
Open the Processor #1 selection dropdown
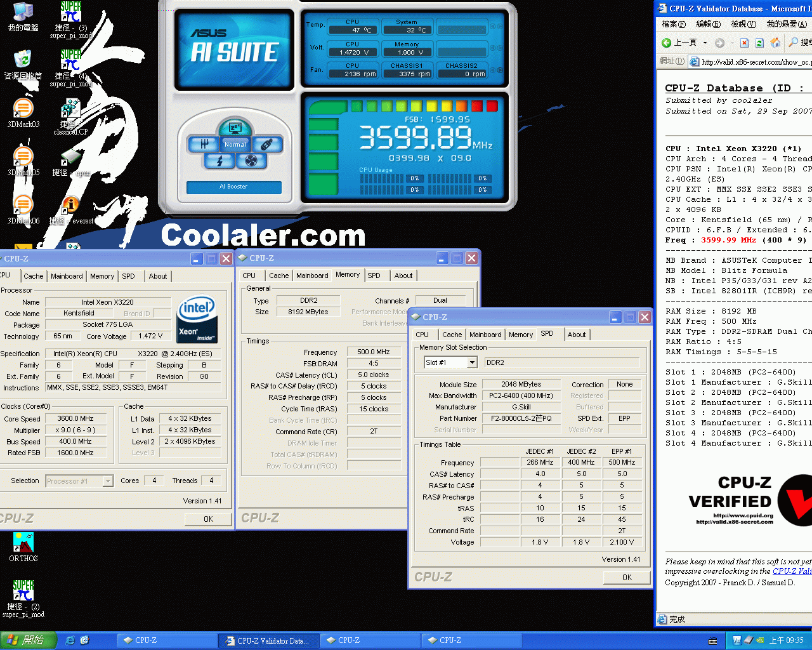point(108,481)
